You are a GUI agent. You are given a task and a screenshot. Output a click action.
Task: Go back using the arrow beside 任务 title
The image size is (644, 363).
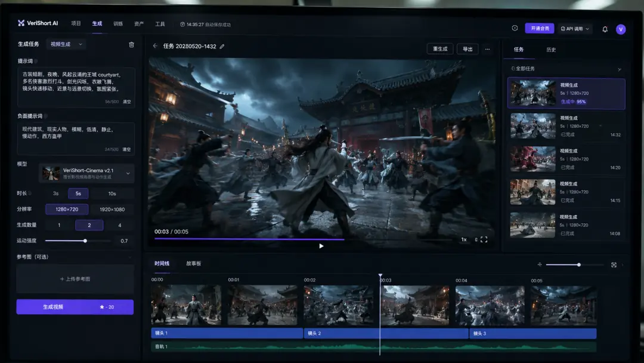pos(155,46)
